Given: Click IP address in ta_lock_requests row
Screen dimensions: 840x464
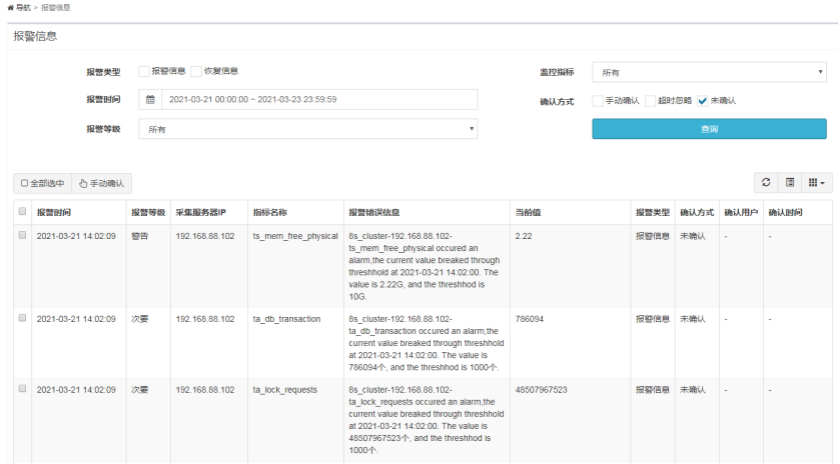Looking at the screenshot, I should tap(205, 390).
